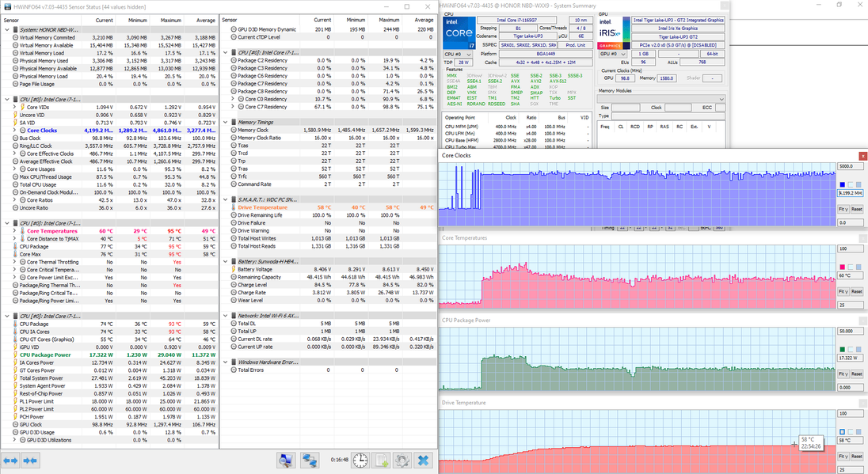Click the blue color swatch on Core Clocks graph
868x474 pixels.
tap(841, 184)
